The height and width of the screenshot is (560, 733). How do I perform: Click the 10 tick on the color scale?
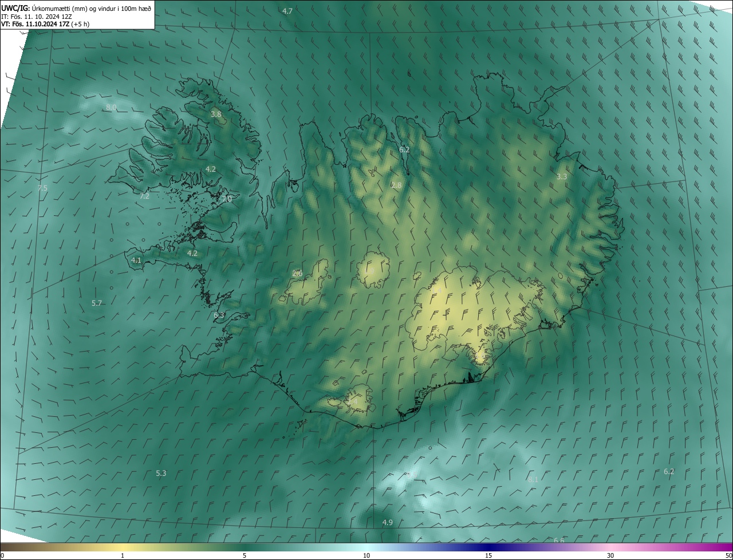click(x=366, y=555)
